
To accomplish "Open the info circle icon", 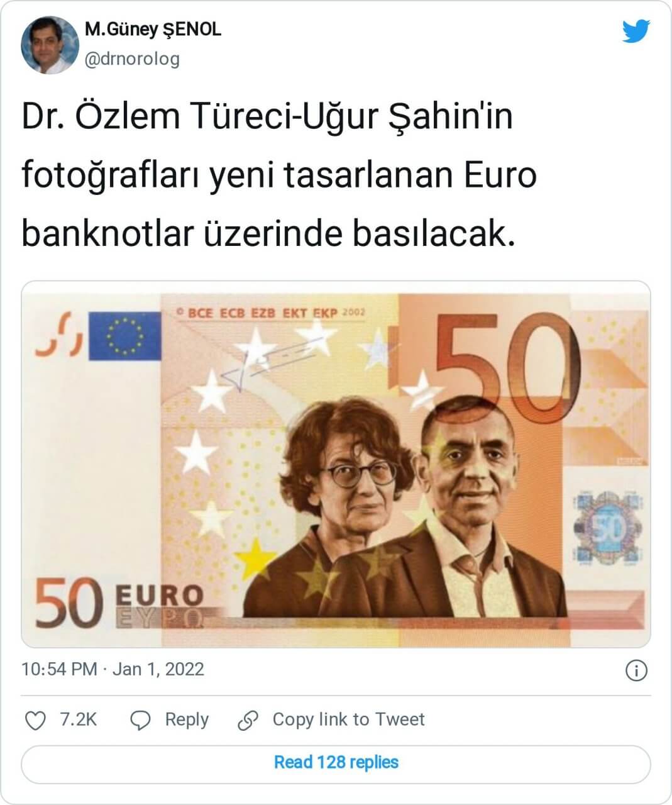I will tap(636, 670).
